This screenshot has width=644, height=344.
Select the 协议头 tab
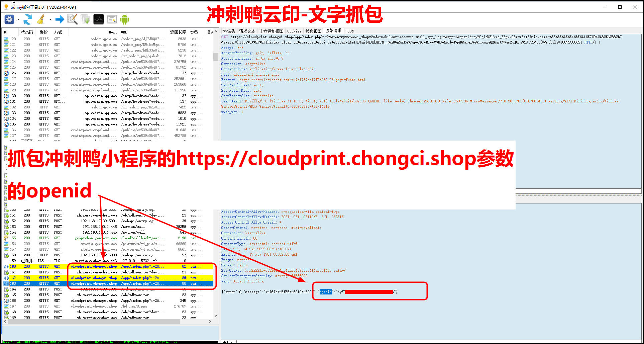[x=229, y=31]
